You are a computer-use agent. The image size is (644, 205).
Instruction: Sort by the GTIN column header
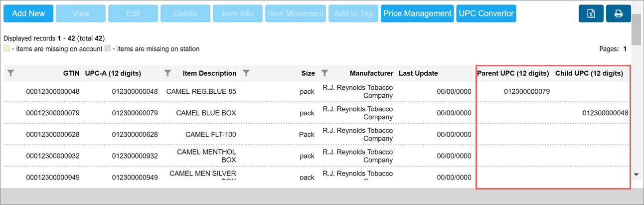click(x=71, y=73)
